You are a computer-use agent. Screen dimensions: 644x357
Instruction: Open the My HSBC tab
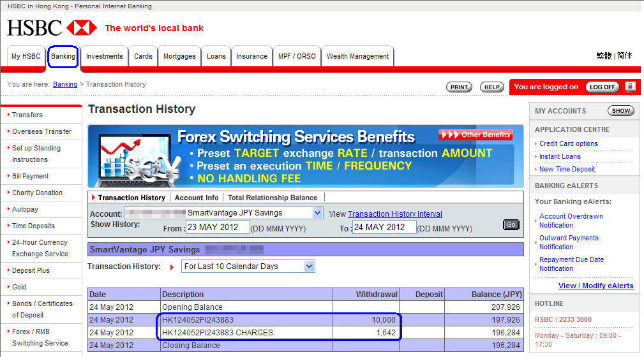pos(26,56)
